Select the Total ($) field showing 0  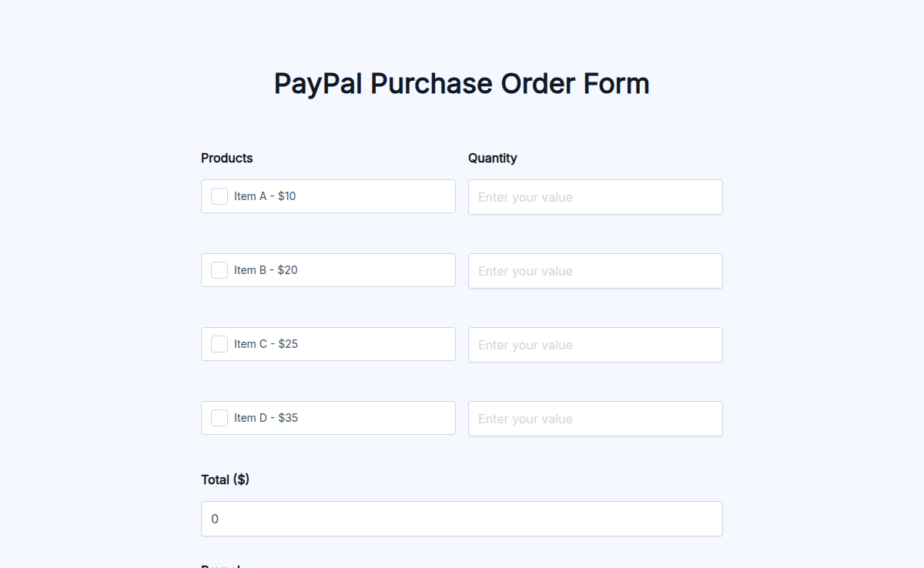tap(461, 519)
